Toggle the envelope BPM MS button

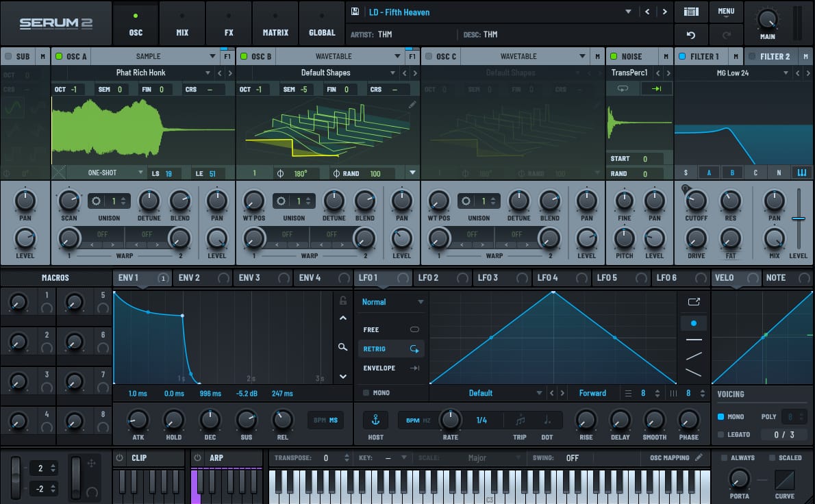326,420
